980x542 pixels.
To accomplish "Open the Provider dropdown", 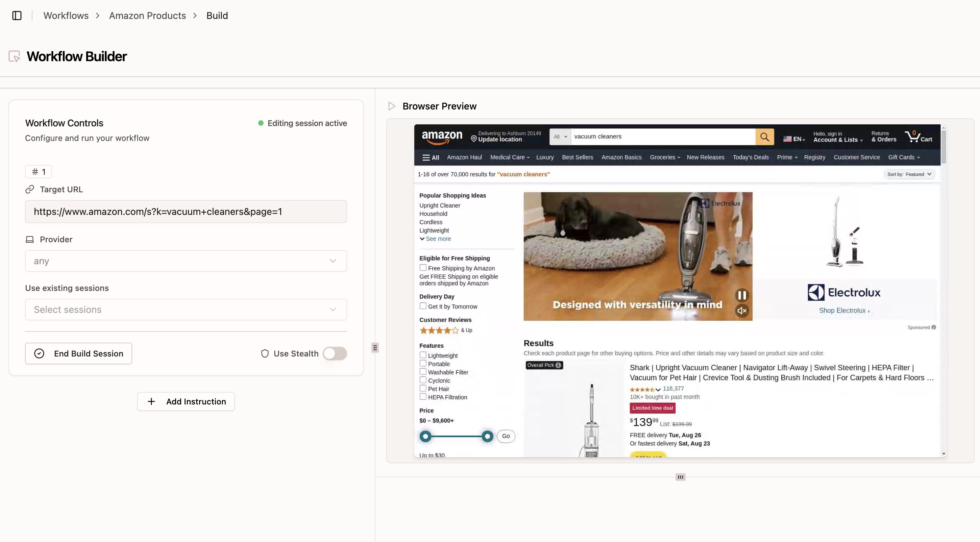I will pyautogui.click(x=186, y=261).
